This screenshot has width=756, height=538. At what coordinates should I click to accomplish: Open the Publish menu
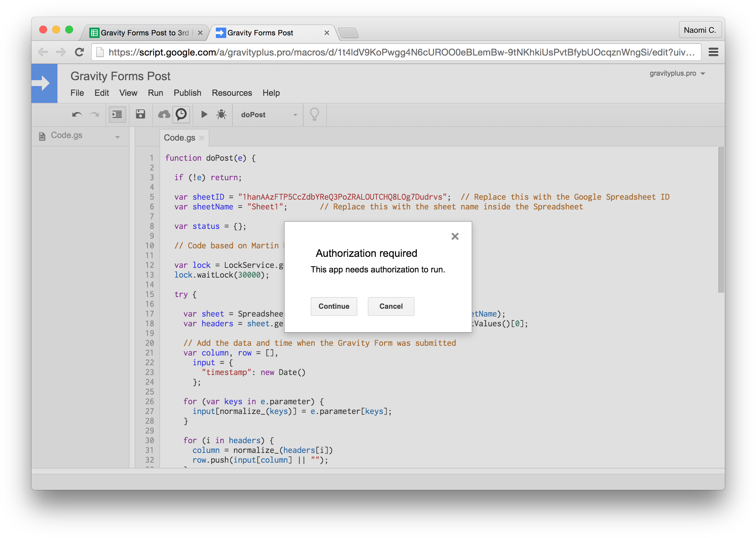pyautogui.click(x=187, y=93)
